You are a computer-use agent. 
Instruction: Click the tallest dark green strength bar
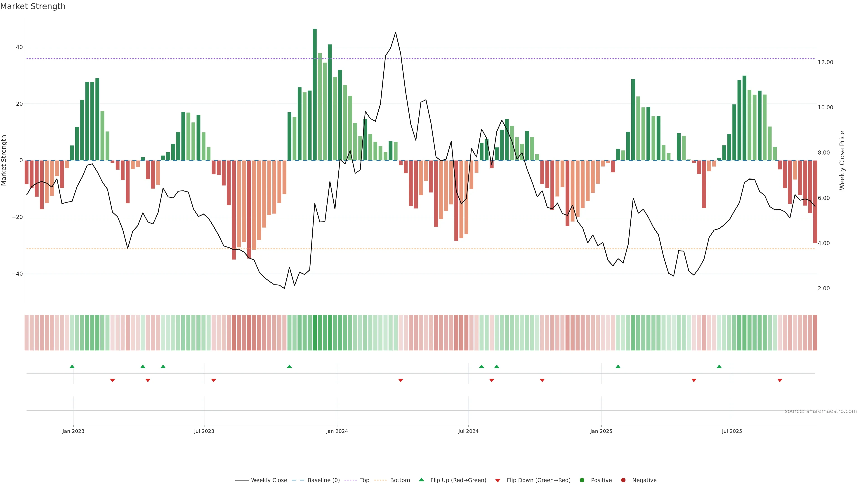click(315, 94)
